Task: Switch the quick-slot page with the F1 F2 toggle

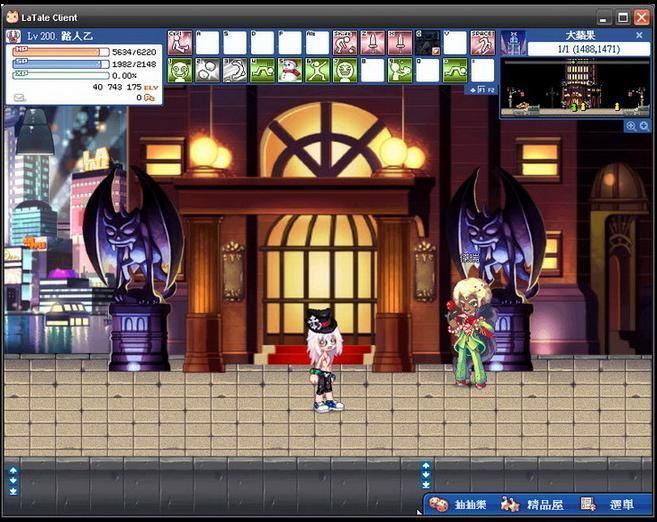Action: 482,90
